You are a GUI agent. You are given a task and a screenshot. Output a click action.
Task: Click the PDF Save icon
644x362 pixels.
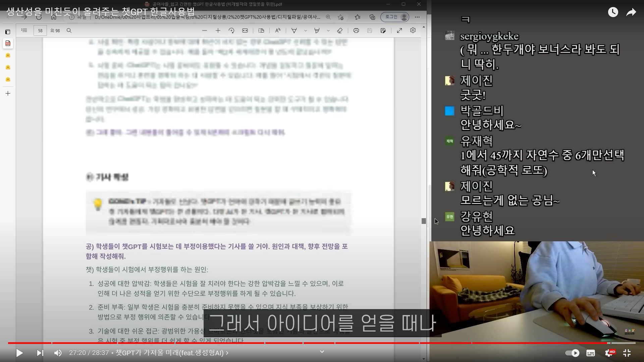370,31
